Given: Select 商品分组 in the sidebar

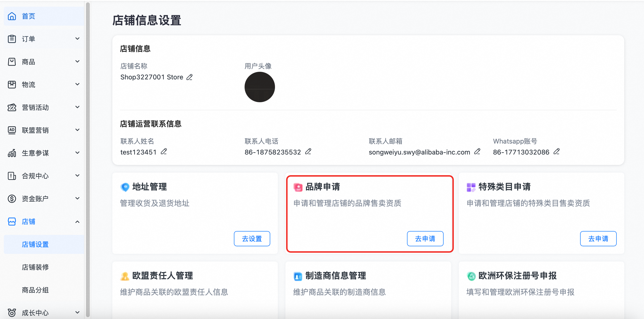Looking at the screenshot, I should (x=35, y=290).
